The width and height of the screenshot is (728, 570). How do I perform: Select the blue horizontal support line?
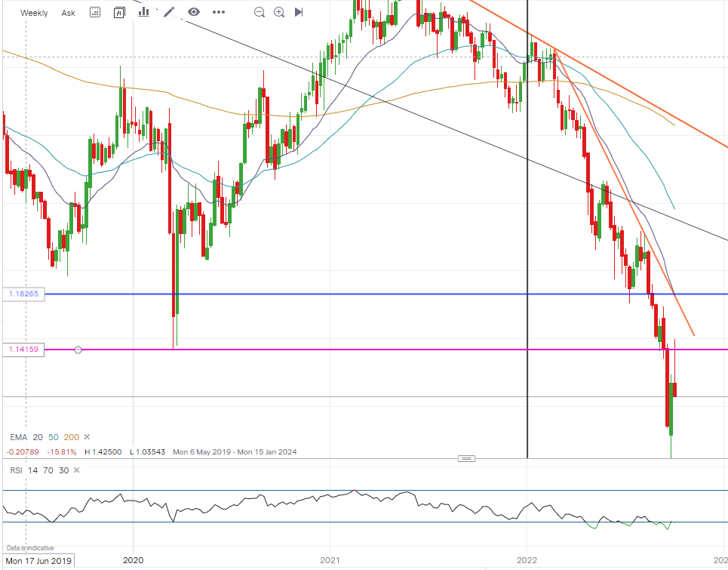(386, 294)
